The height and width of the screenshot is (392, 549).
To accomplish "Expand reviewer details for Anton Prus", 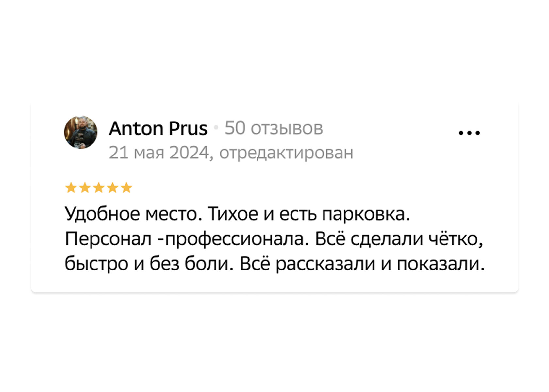I will point(158,128).
